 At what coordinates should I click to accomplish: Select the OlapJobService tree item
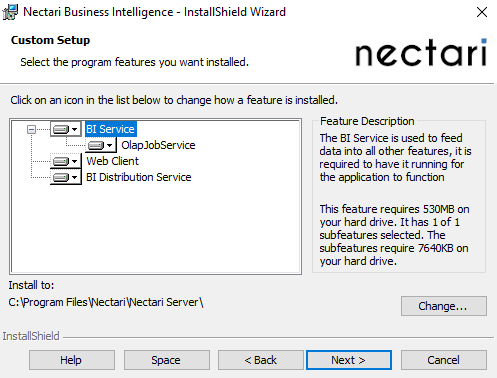(158, 145)
